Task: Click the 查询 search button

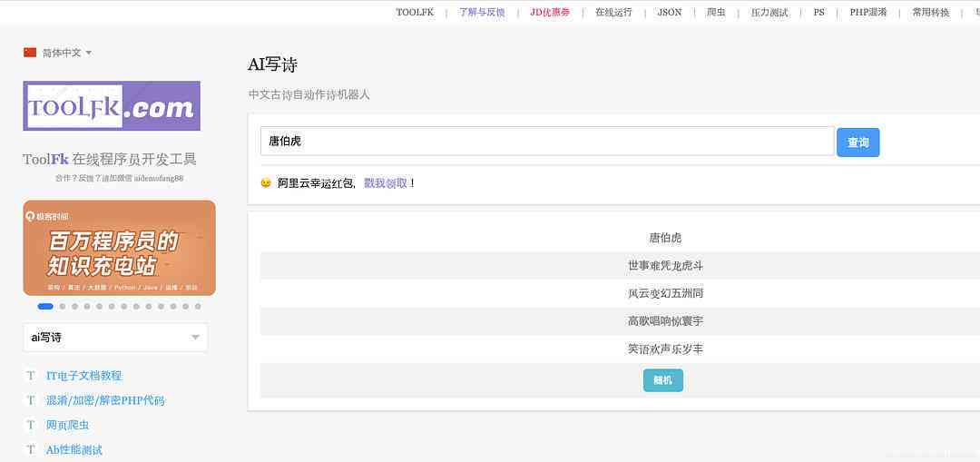Action: [857, 143]
